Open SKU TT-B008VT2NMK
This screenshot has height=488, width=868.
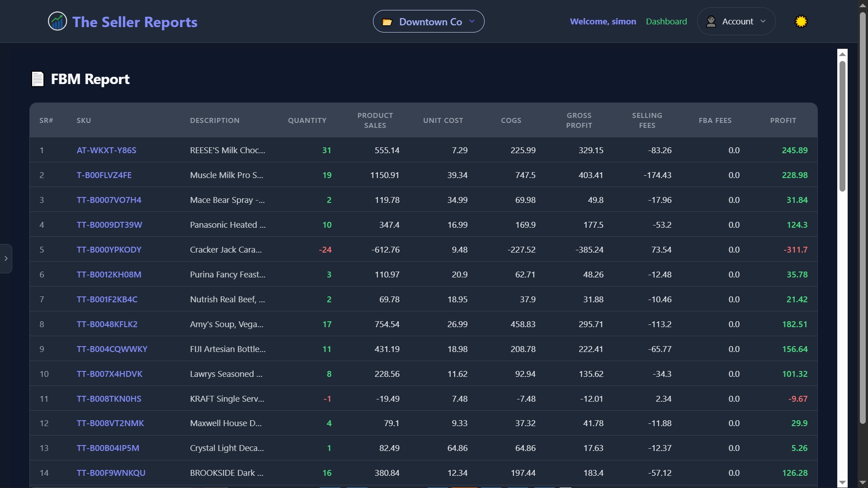click(x=110, y=423)
